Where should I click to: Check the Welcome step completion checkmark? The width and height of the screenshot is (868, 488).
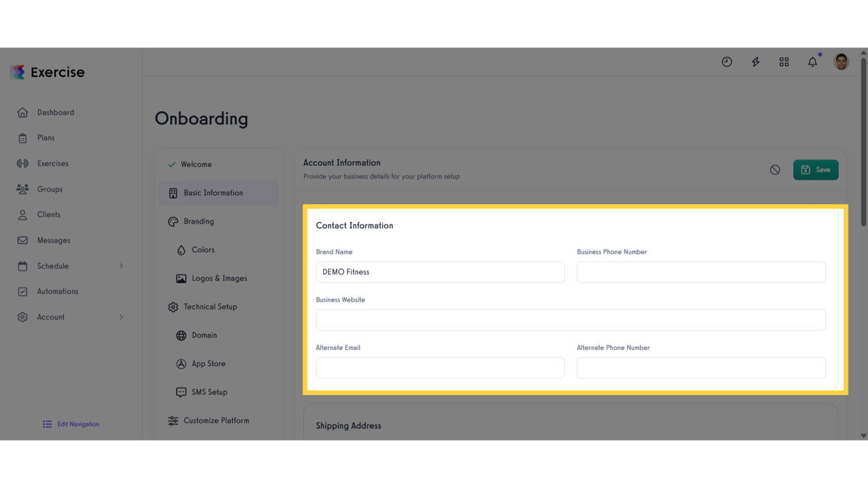tap(172, 164)
